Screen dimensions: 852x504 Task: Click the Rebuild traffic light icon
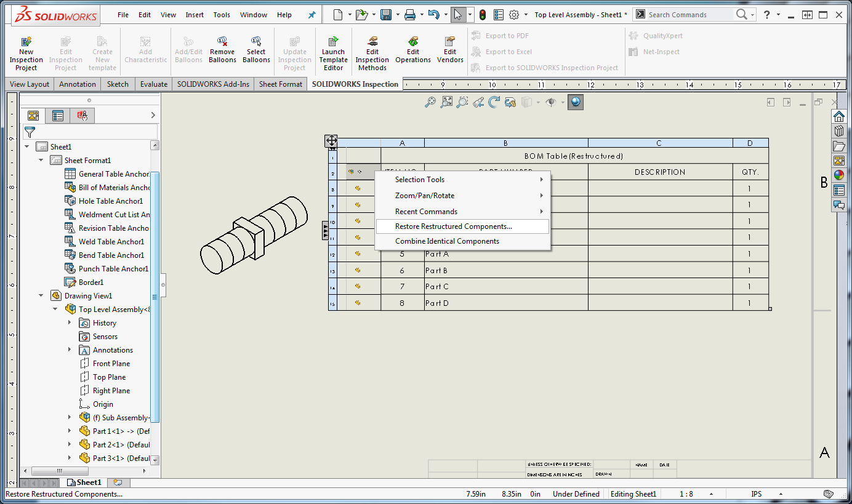[483, 14]
